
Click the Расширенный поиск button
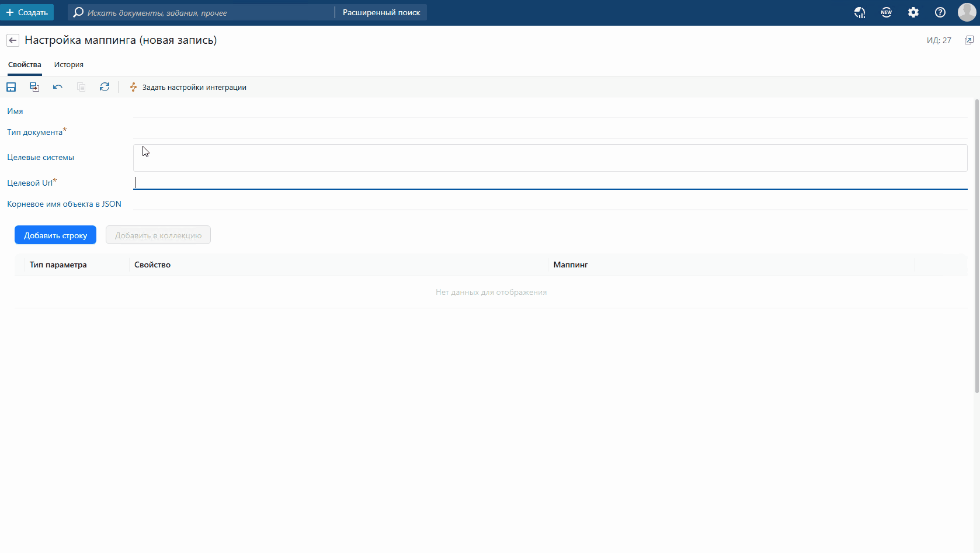[381, 12]
